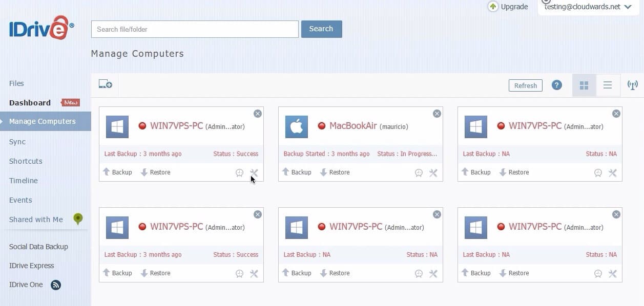Open IDrive Express
The image size is (644, 306).
pyautogui.click(x=31, y=266)
